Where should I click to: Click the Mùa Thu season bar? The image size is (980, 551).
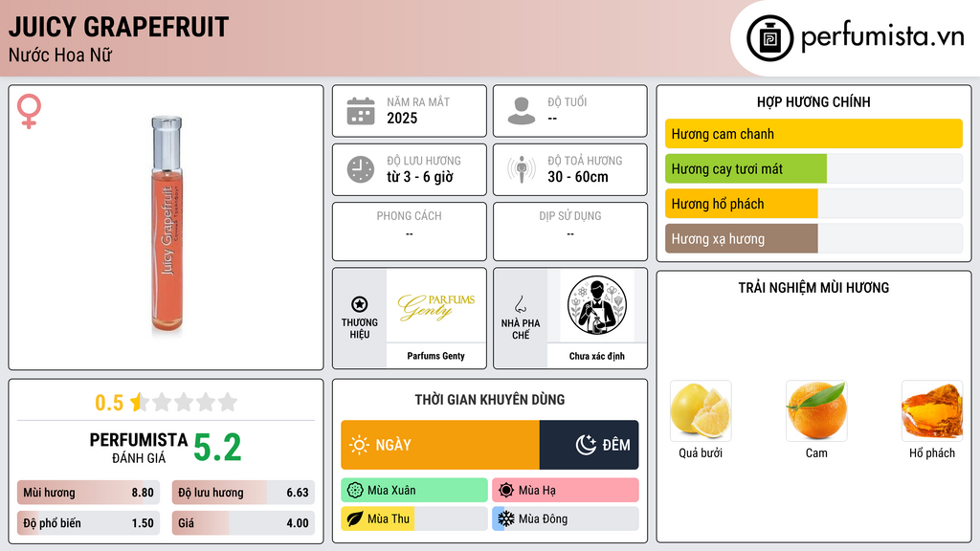[x=414, y=518]
